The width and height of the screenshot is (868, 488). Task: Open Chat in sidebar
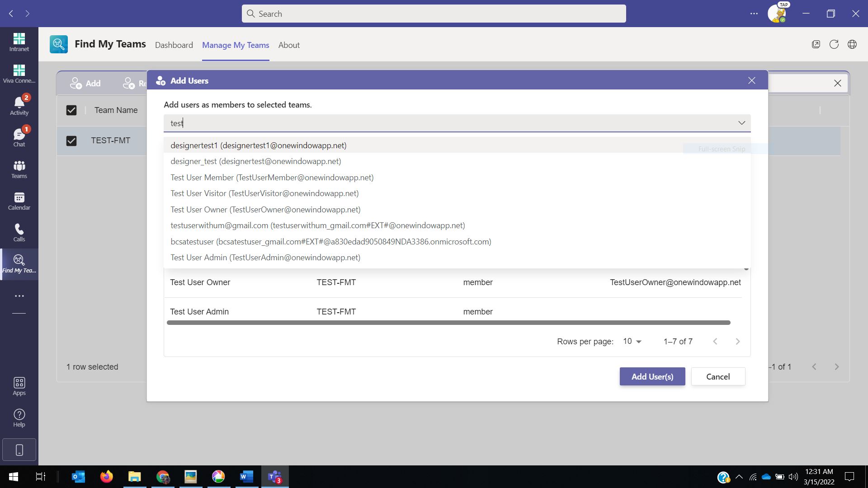click(19, 137)
